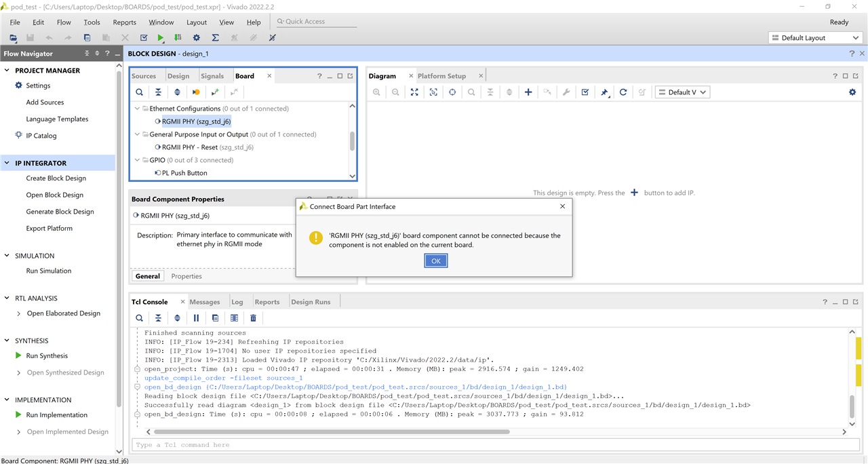
Task: Open the Flow menu
Action: click(x=64, y=22)
